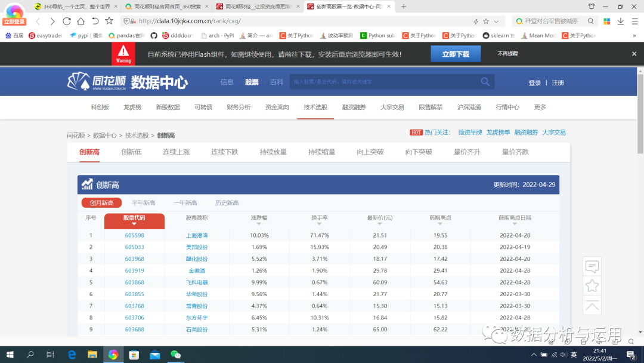The height and width of the screenshot is (363, 644).
Task: Click the GitHub bookmark icon
Action: [154, 36]
